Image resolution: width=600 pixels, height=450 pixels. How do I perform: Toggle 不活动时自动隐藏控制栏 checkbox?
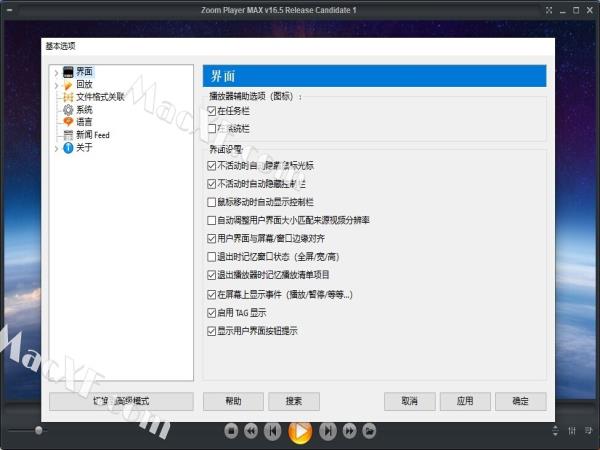click(x=212, y=184)
